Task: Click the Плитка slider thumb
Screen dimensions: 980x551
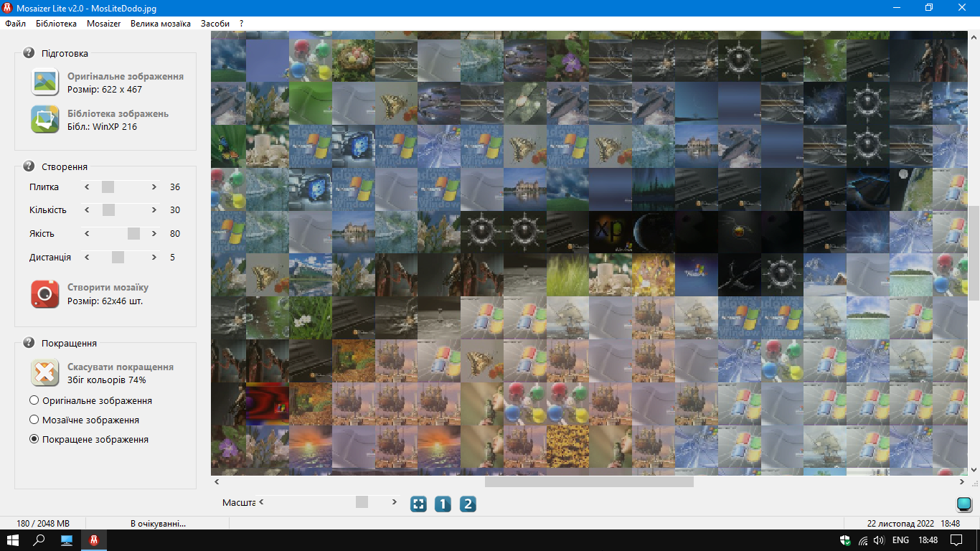Action: pyautogui.click(x=108, y=187)
